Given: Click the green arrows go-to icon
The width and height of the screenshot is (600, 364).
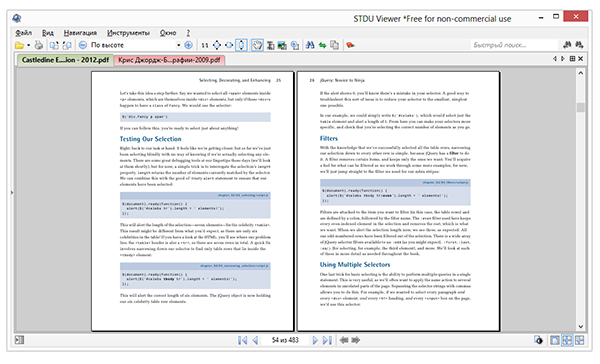Looking at the screenshot, I should pos(323,45).
